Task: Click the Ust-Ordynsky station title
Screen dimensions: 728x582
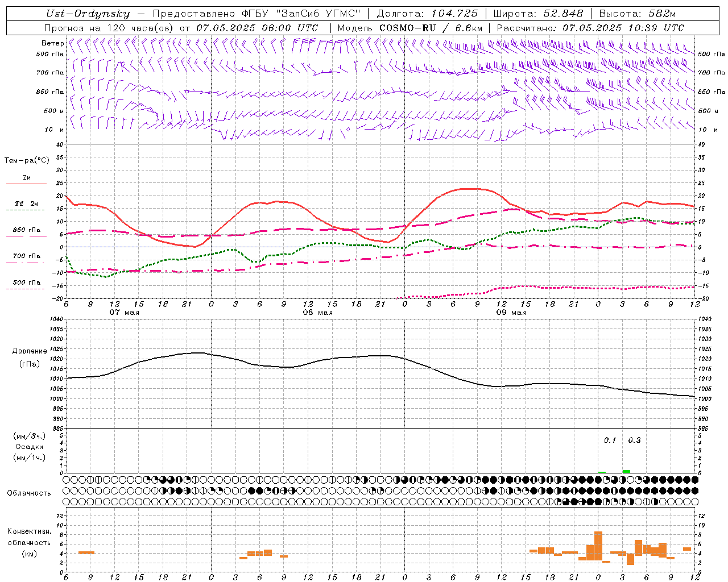Action: (88, 14)
